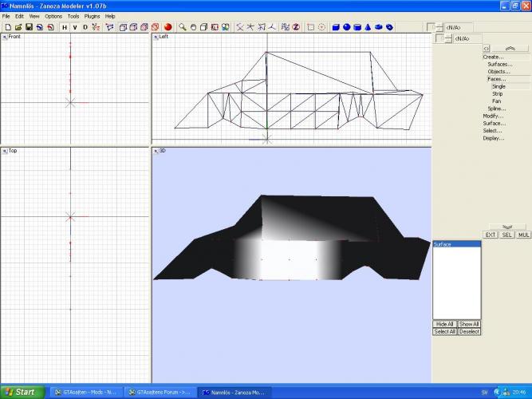Click the Show All button
This screenshot has width=532, height=399.
(469, 324)
